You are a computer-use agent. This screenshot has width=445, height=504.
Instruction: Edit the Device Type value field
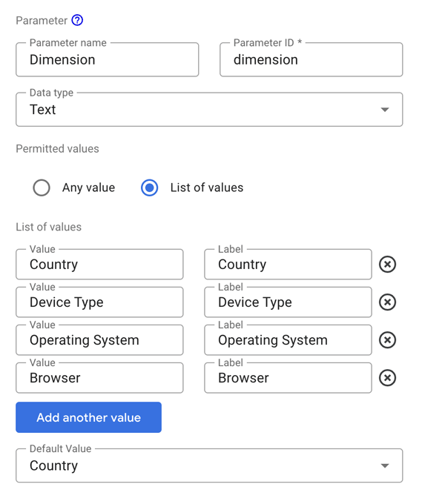pyautogui.click(x=99, y=302)
